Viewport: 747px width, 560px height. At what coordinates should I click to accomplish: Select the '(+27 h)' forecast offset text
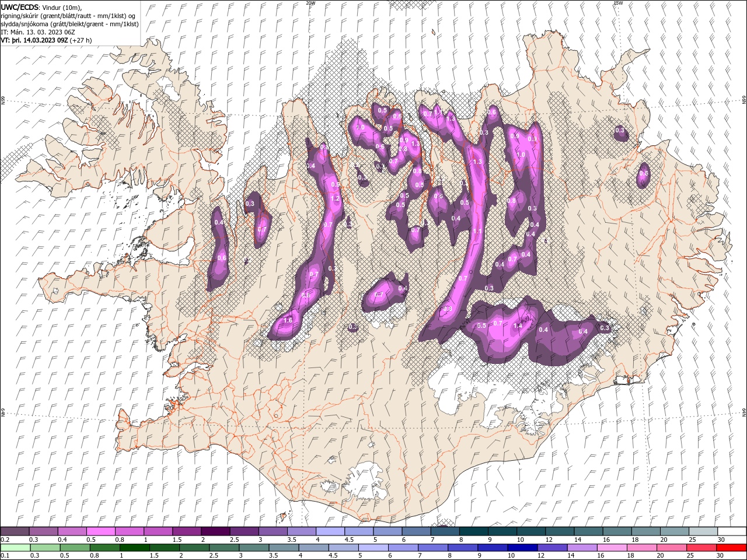(81, 40)
